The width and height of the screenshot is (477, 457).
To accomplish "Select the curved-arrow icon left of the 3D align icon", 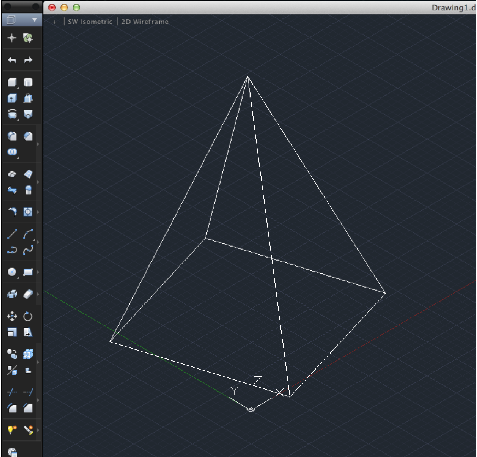I will coord(12,212).
